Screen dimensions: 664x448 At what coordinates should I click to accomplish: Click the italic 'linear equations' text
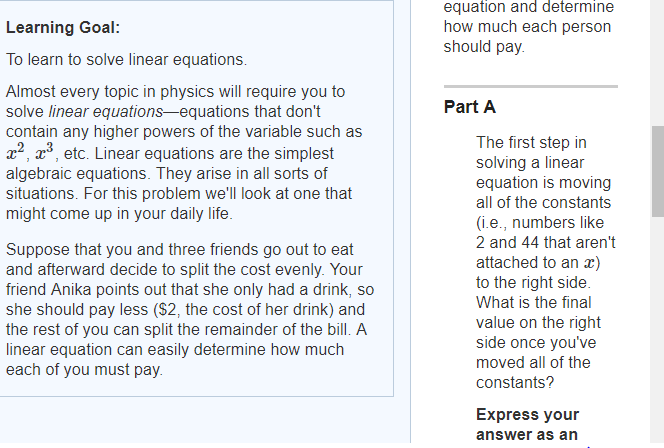106,112
